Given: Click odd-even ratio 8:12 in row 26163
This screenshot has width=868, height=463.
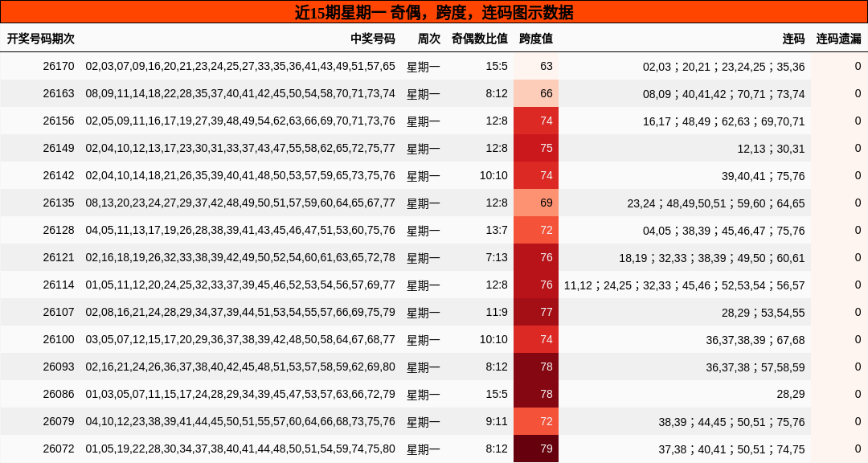Looking at the screenshot, I should click(497, 93).
